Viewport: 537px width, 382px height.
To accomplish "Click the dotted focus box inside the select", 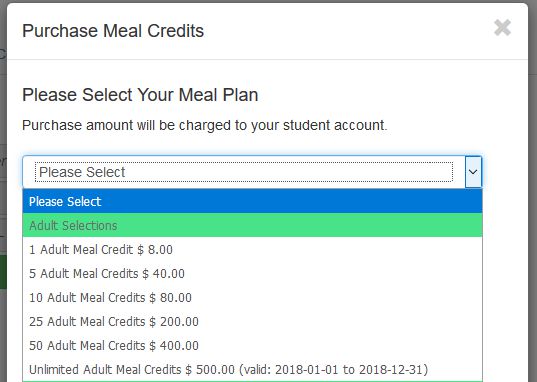I will pyautogui.click(x=244, y=172).
